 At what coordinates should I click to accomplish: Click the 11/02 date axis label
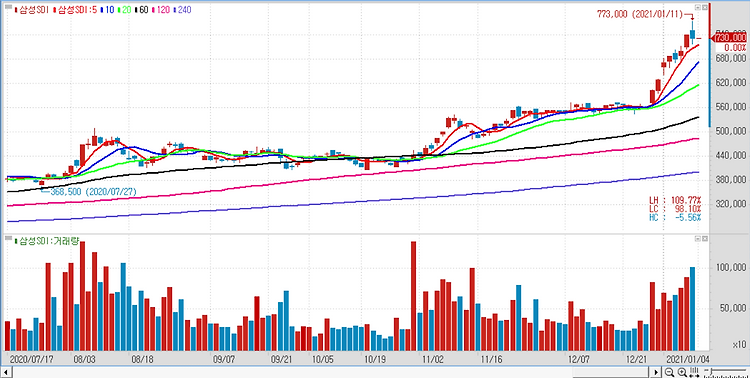click(432, 359)
